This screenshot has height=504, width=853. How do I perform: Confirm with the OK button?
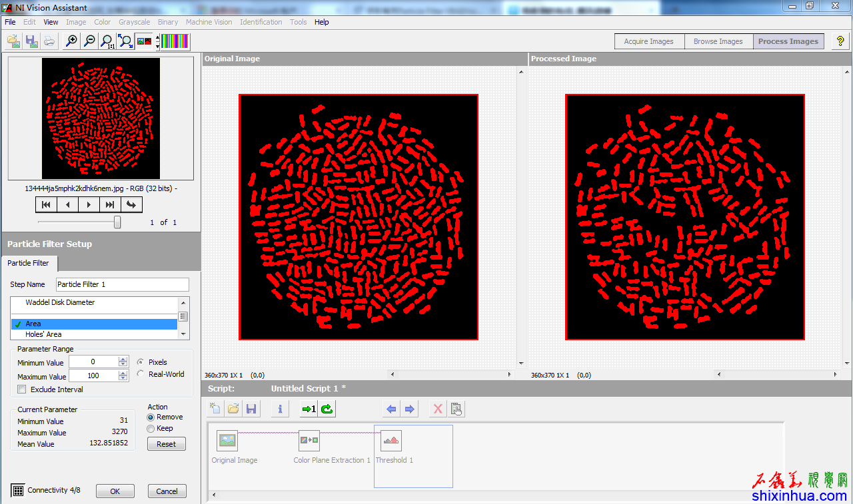tap(115, 491)
